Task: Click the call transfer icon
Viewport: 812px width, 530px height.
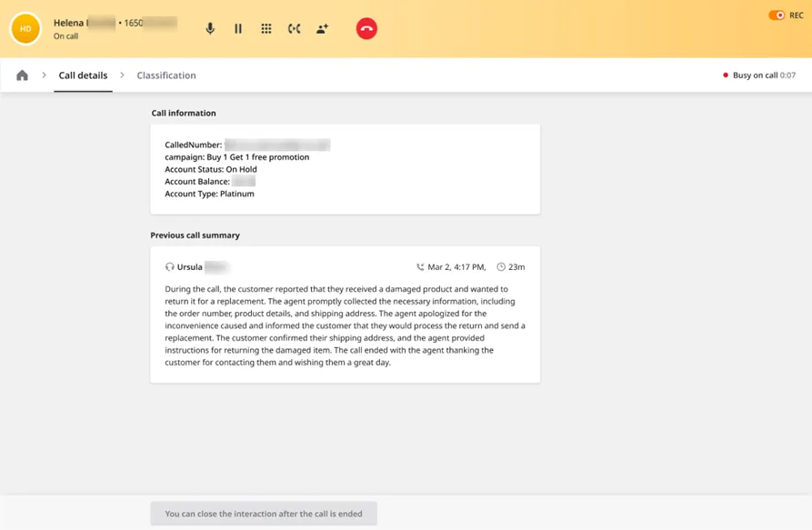Action: [294, 28]
